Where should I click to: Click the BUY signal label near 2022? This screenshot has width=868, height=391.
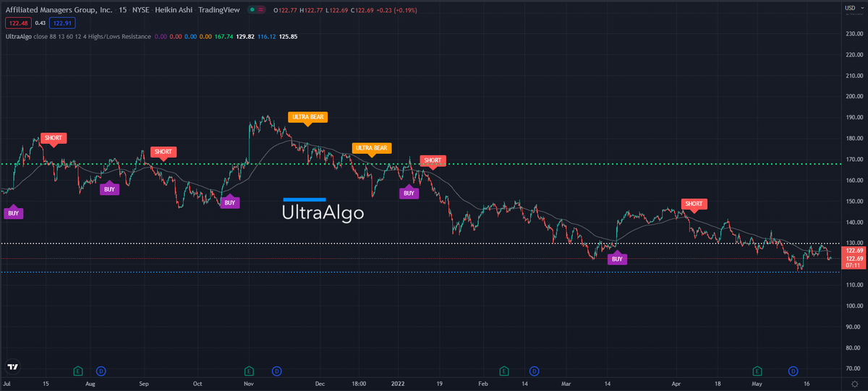409,193
